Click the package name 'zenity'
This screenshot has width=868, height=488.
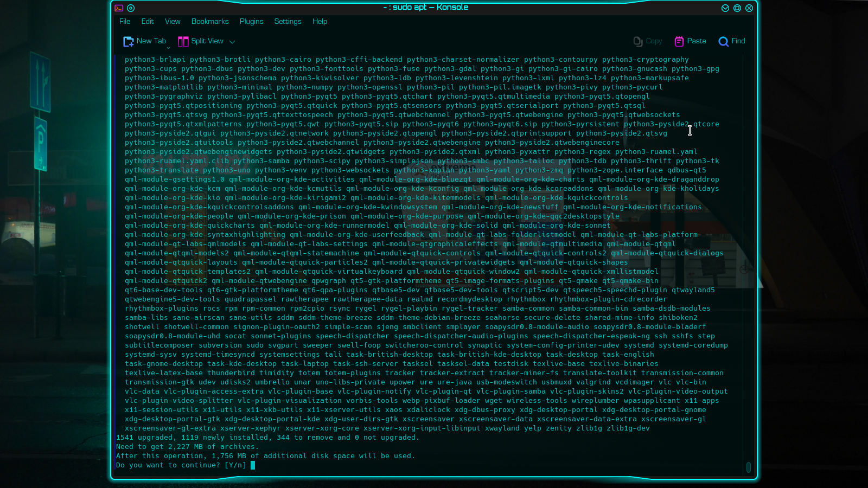[x=559, y=428]
